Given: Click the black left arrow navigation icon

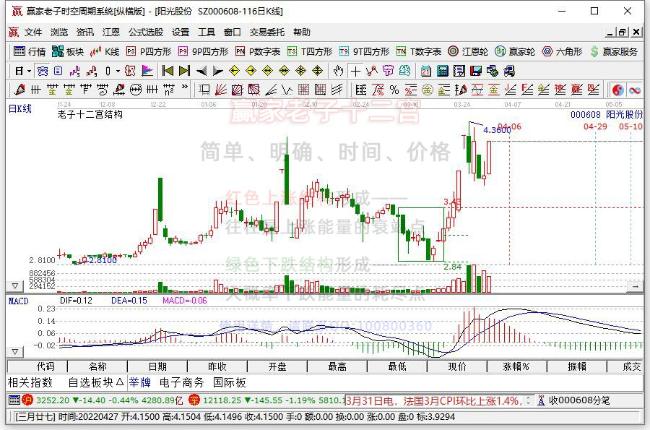Looking at the screenshot, I should pyautogui.click(x=201, y=71).
